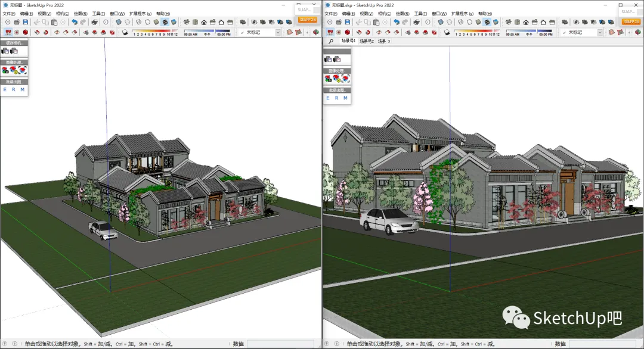Adjust shadow month slider in left window
The height and width of the screenshot is (349, 644).
[x=154, y=31]
